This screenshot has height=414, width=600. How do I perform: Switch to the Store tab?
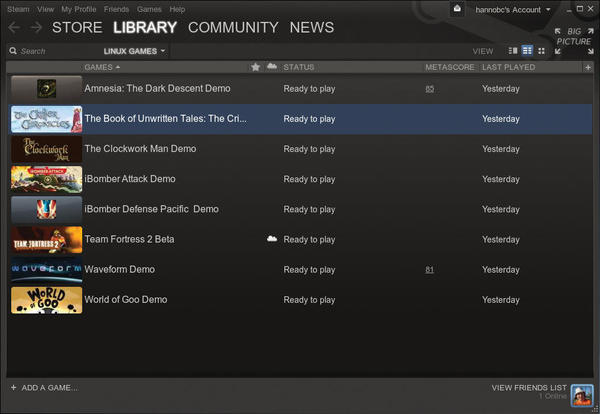[77, 27]
